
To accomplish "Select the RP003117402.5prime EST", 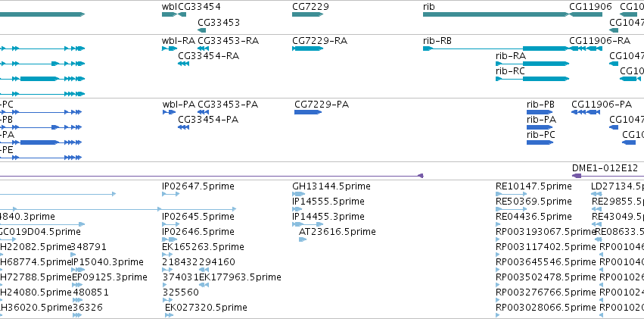I will [x=498, y=255].
